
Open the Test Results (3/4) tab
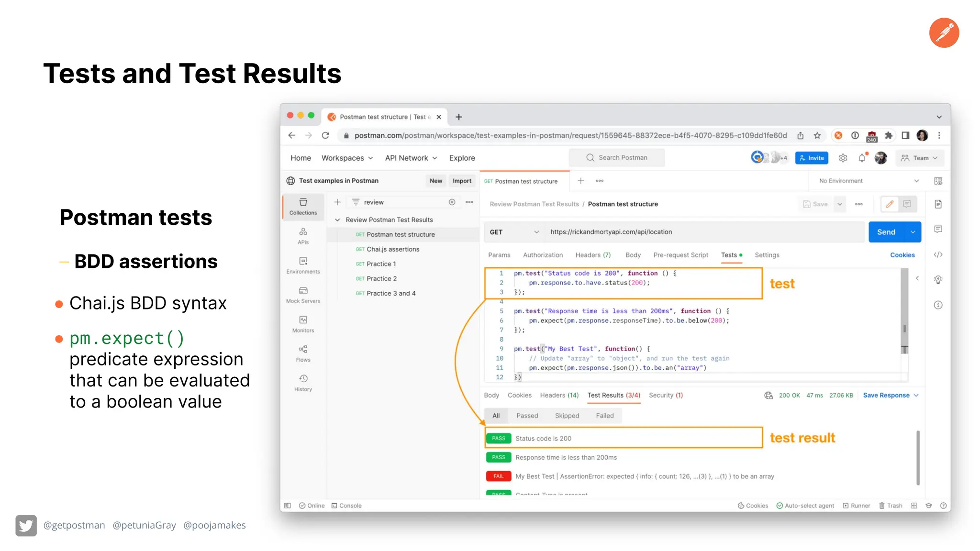tap(613, 395)
